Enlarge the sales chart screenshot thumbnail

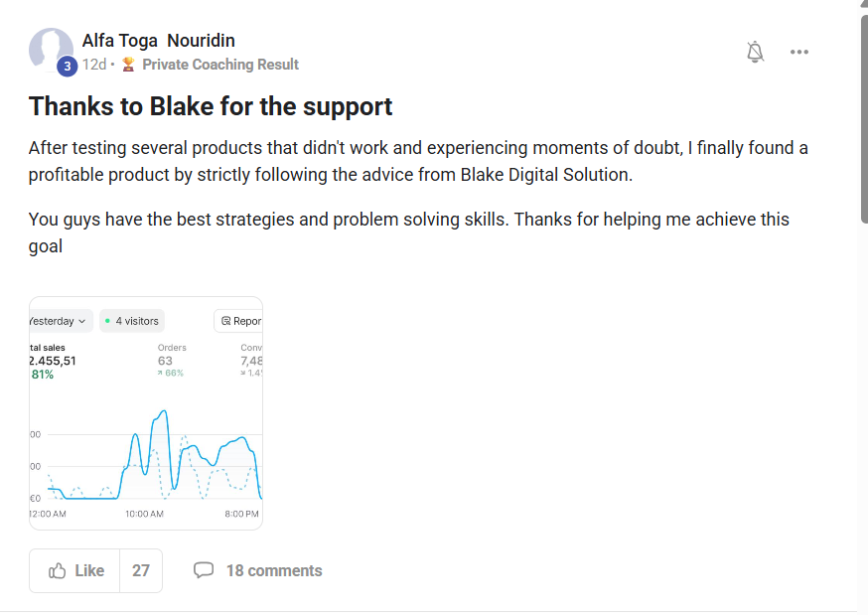[x=146, y=427]
